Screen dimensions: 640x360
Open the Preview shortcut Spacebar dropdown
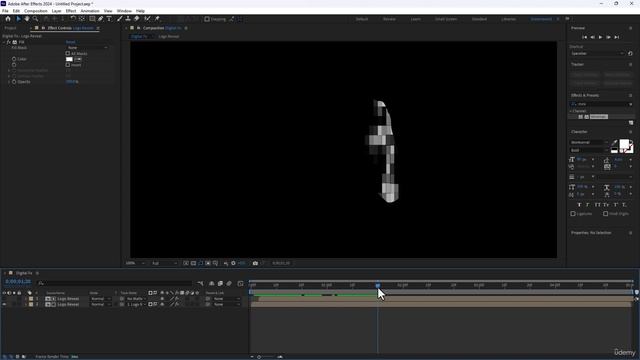(597, 53)
